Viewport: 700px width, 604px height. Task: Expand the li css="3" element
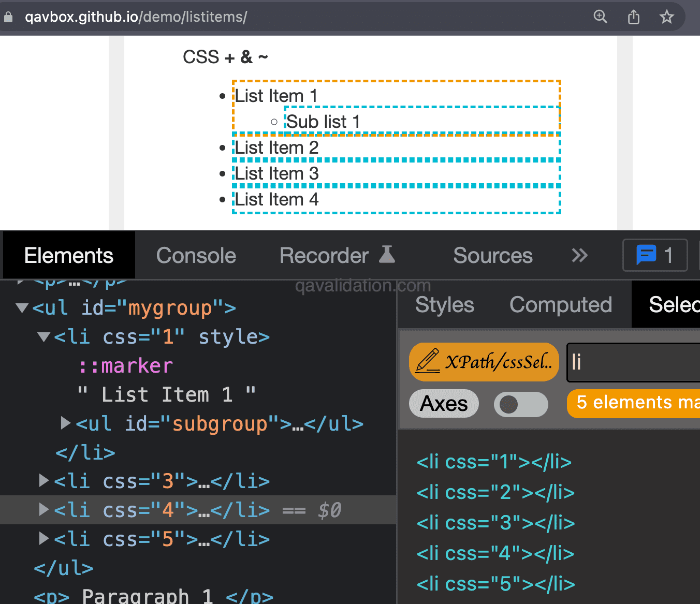coord(43,481)
